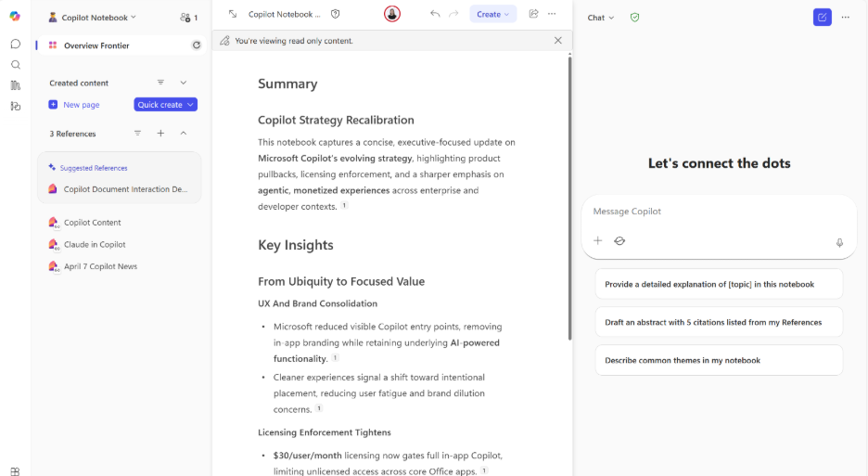
Task: Collapse the page with the arrows icon
Action: 233,15
